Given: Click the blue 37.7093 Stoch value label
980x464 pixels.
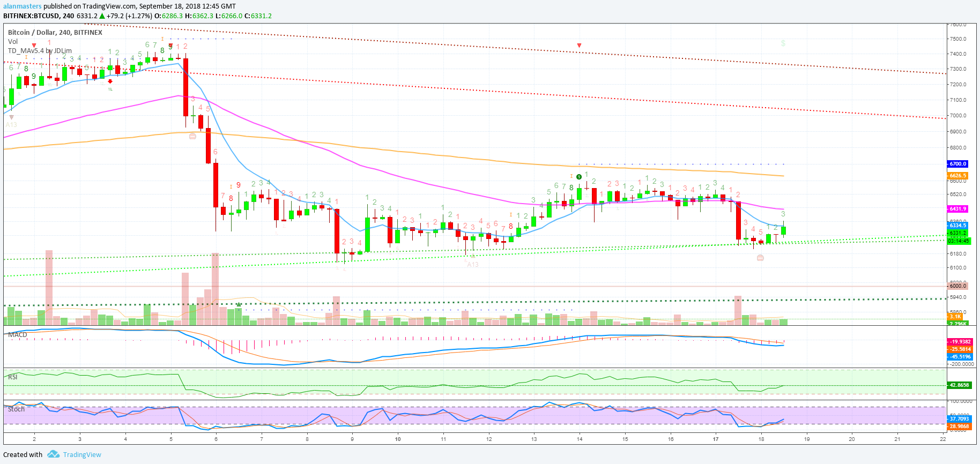Looking at the screenshot, I should coord(959,419).
